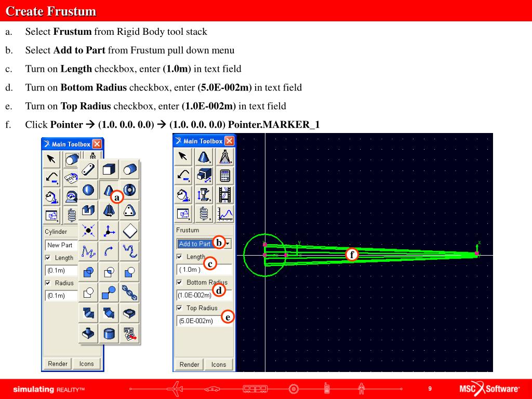Click Render button in the Cylinder toolbox
This screenshot has height=399, width=532.
[57, 364]
